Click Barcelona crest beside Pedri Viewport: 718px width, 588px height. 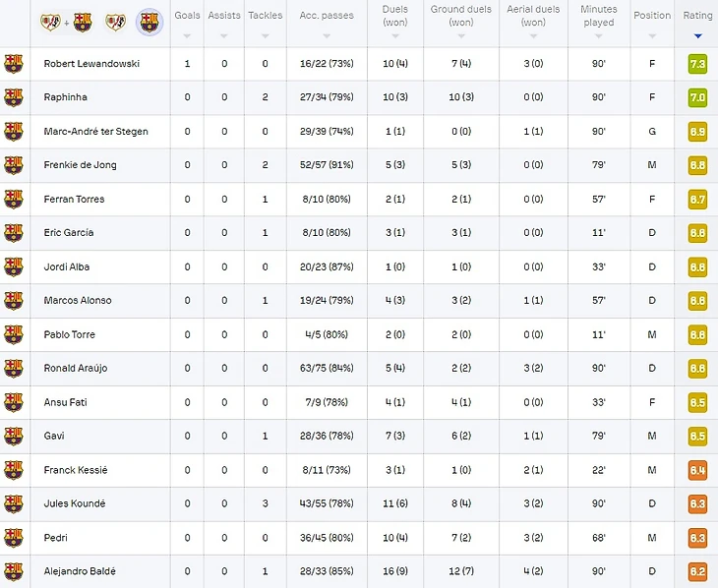14,538
